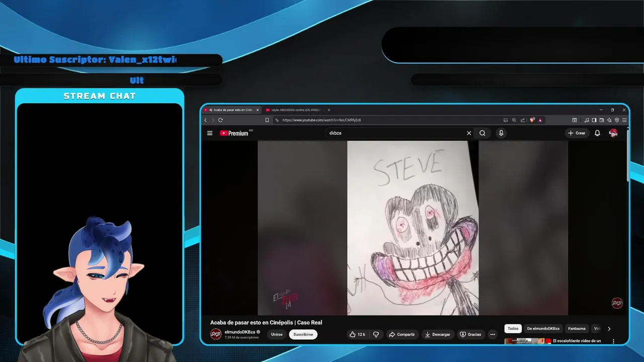Screen dimensions: 644x362
Task: Open the Brave Shields lion icon
Action: [532, 120]
